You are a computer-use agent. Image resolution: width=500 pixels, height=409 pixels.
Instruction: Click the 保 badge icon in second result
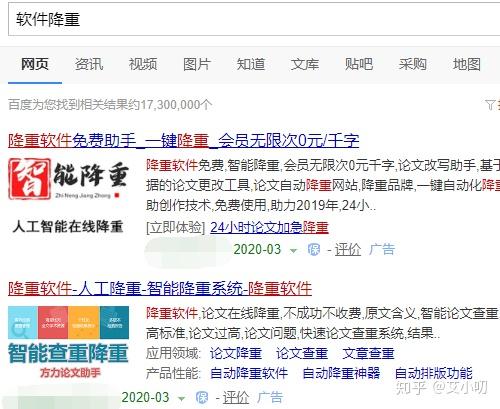point(202,397)
